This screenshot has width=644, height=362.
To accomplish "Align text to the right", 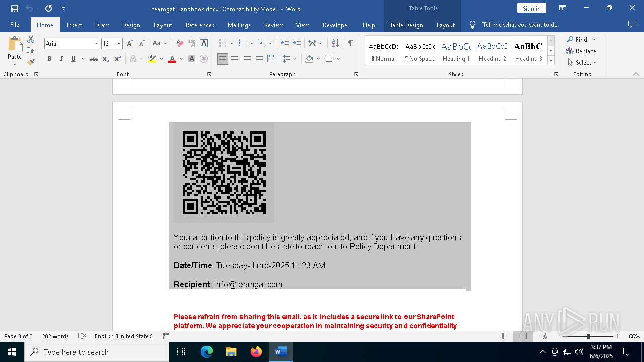I will point(247,59).
